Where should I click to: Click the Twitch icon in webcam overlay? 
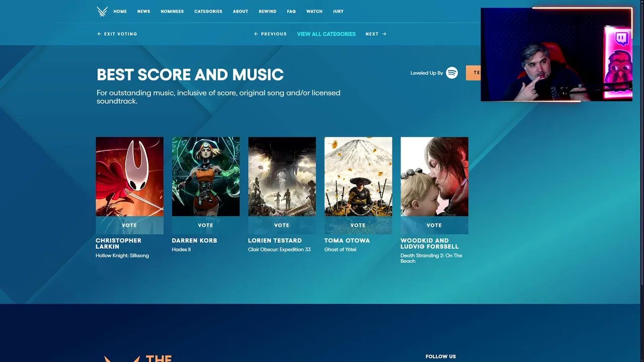(x=621, y=38)
